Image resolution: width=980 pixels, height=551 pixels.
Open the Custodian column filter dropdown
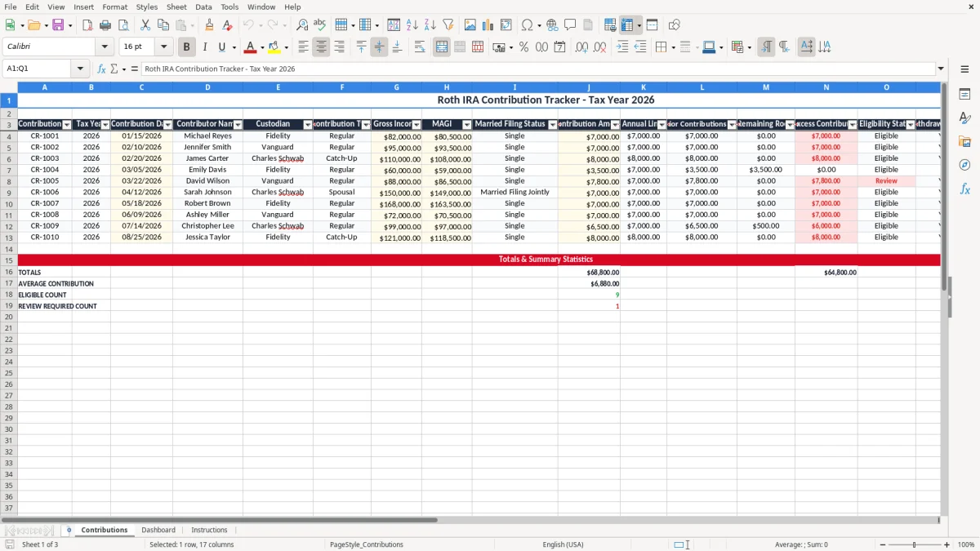click(x=308, y=125)
